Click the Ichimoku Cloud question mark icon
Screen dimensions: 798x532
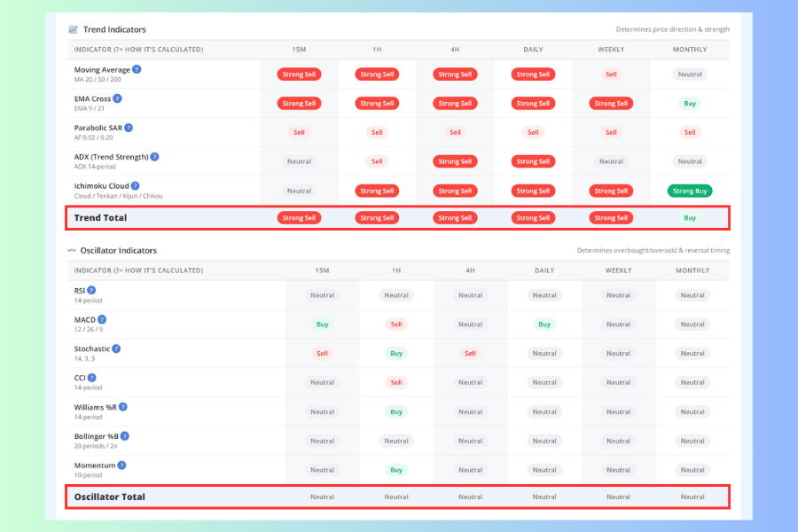pyautogui.click(x=135, y=186)
